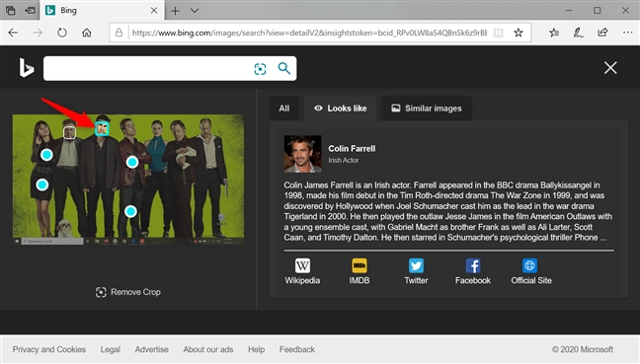Open the Facebook link

473,271
